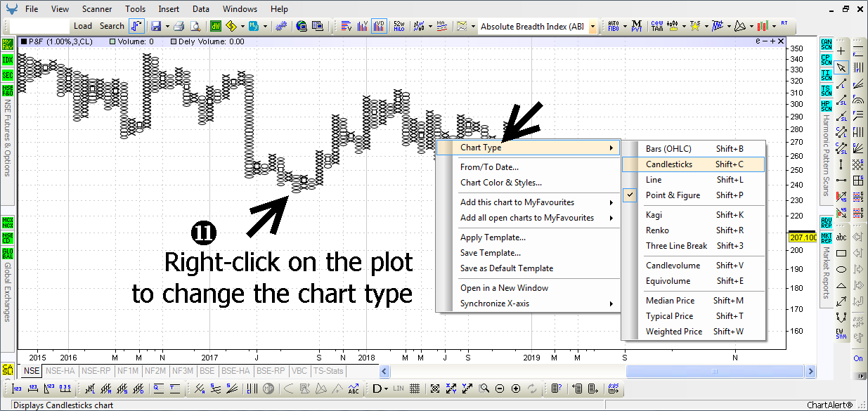Screen dimensions: 868x411
Task: Click the Market Reports side label
Action: (826, 273)
